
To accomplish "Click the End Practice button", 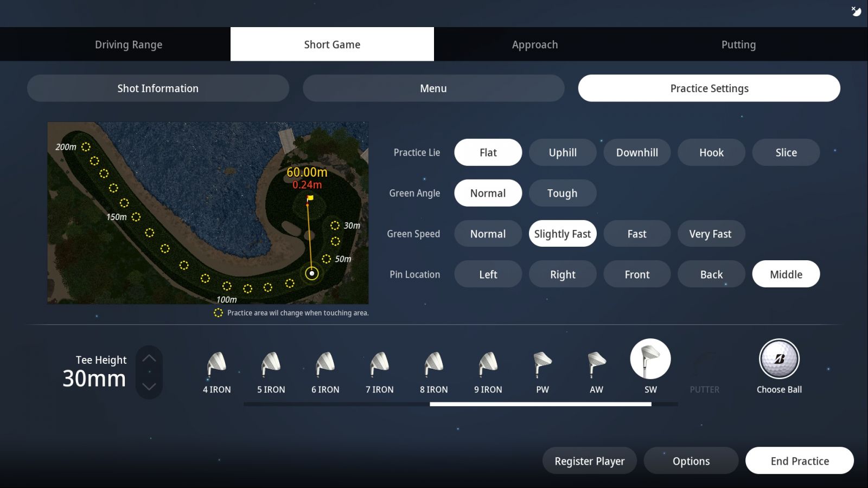I will 799,461.
